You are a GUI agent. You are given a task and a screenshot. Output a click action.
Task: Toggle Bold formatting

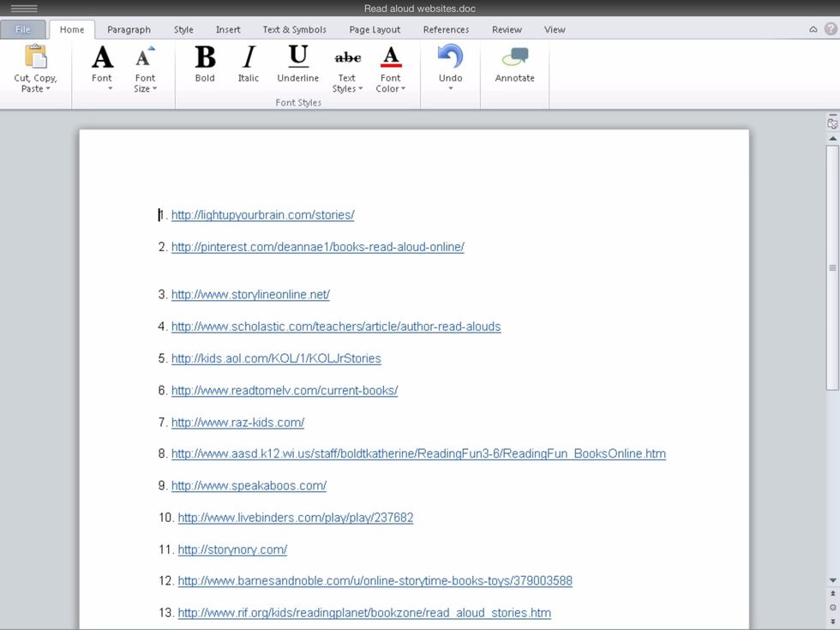pos(205,58)
